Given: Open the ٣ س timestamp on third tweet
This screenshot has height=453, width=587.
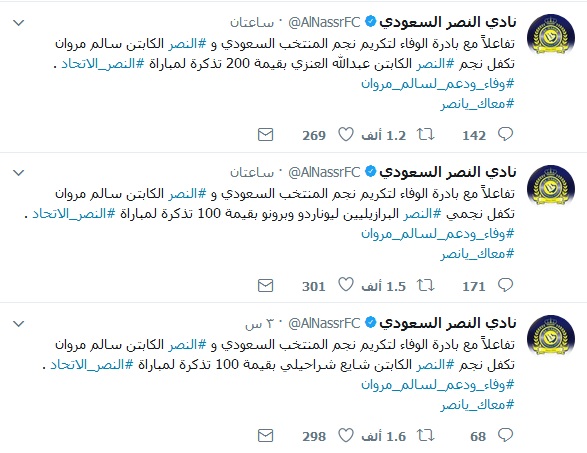Looking at the screenshot, I should 260,323.
